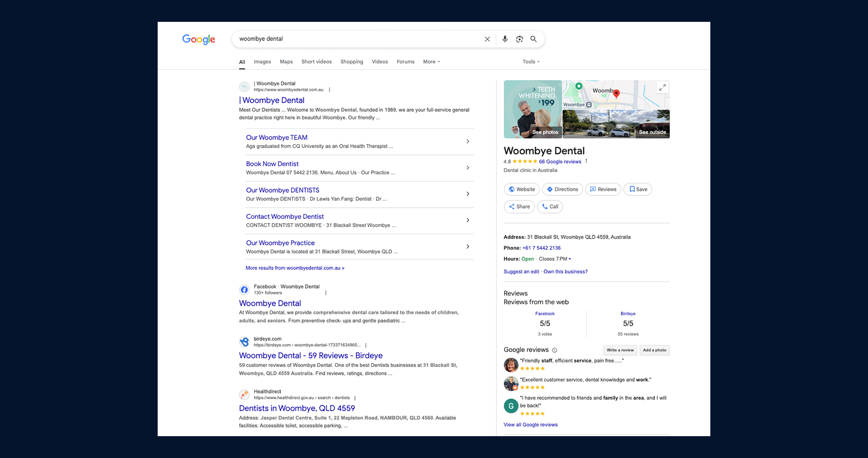Click More results from woombyedental.com.au
The width and height of the screenshot is (868, 458).
pos(295,268)
